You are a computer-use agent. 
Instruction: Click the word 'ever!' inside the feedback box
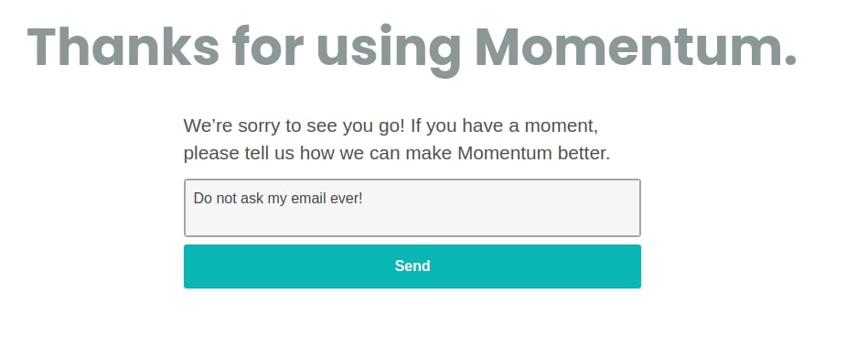pos(347,199)
